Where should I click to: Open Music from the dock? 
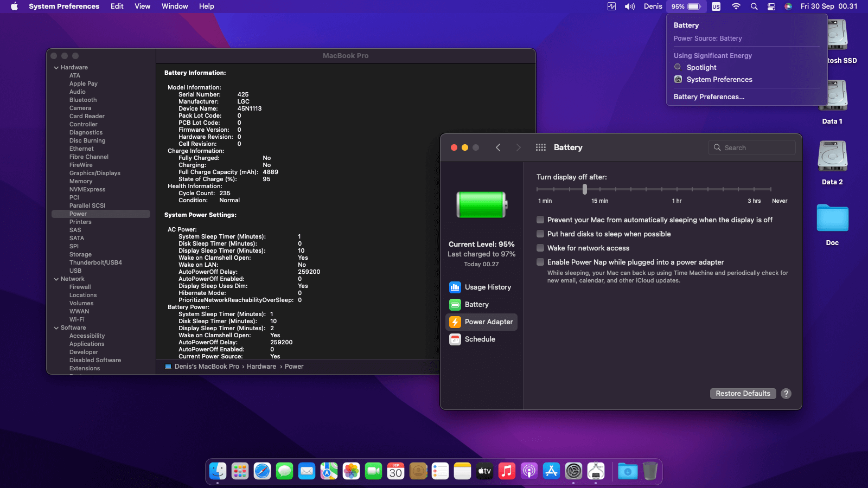tap(507, 471)
